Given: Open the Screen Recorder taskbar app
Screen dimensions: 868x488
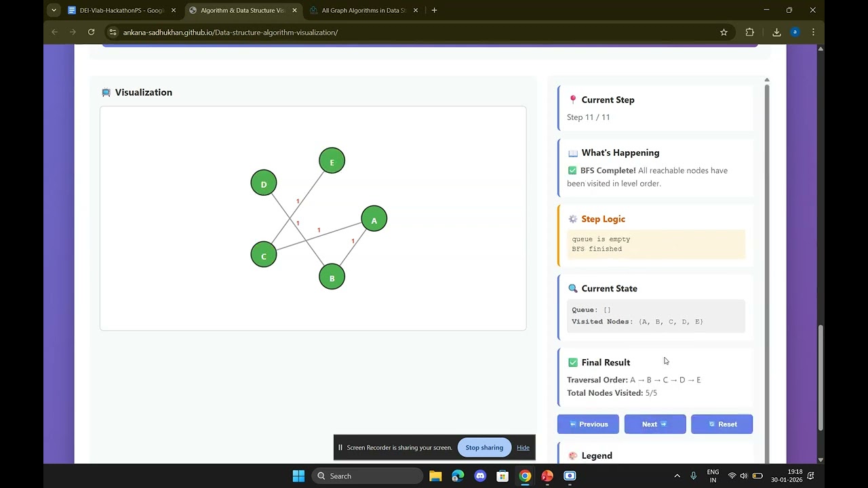Looking at the screenshot, I should coord(570,476).
